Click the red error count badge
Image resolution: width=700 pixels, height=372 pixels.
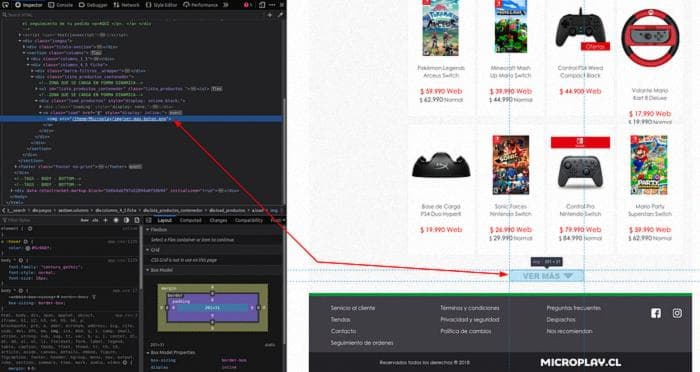(247, 5)
